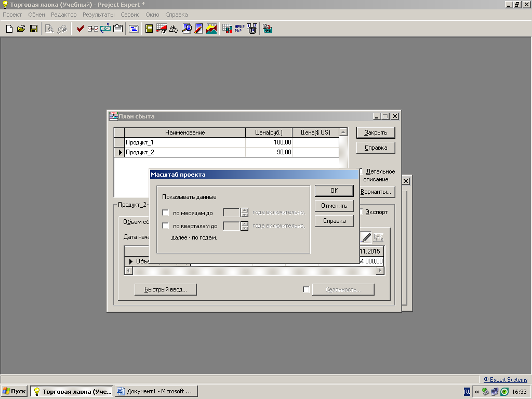
Task: Enable the "по месяцам до" checkbox
Action: [x=166, y=212]
